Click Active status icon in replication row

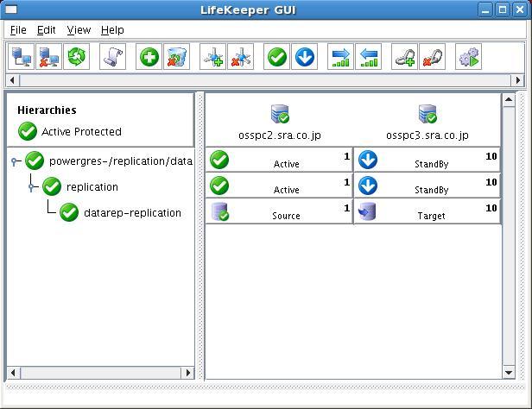tap(219, 186)
